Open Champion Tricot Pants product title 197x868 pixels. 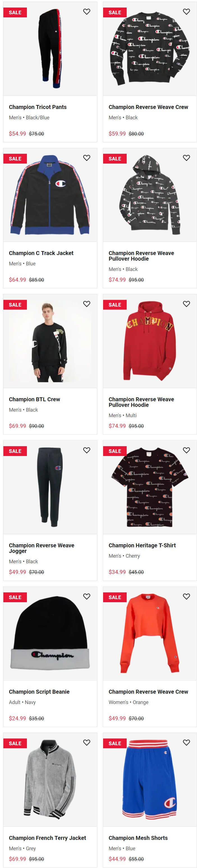[x=38, y=107]
